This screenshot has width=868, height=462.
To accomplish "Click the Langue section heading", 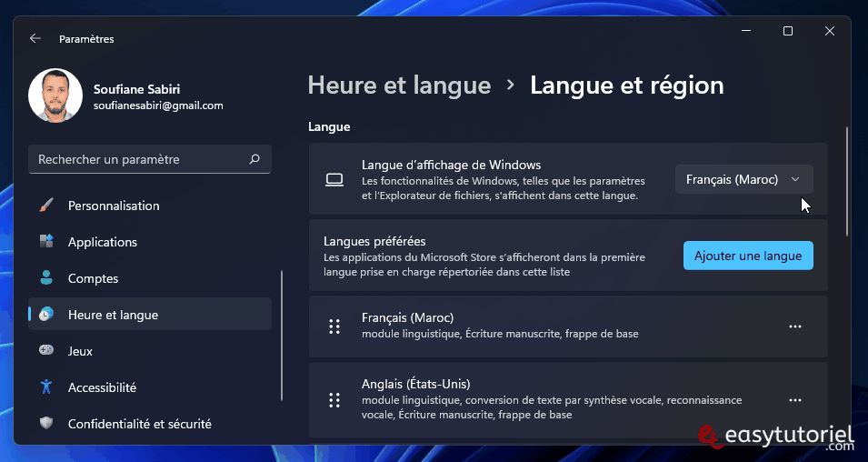I will click(329, 126).
